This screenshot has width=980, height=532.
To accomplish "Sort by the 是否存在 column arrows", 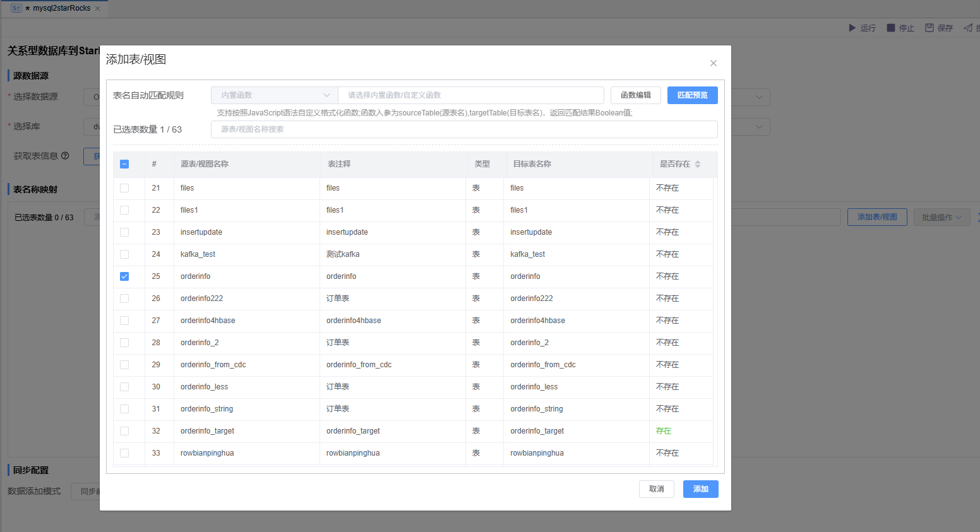I will (x=698, y=164).
